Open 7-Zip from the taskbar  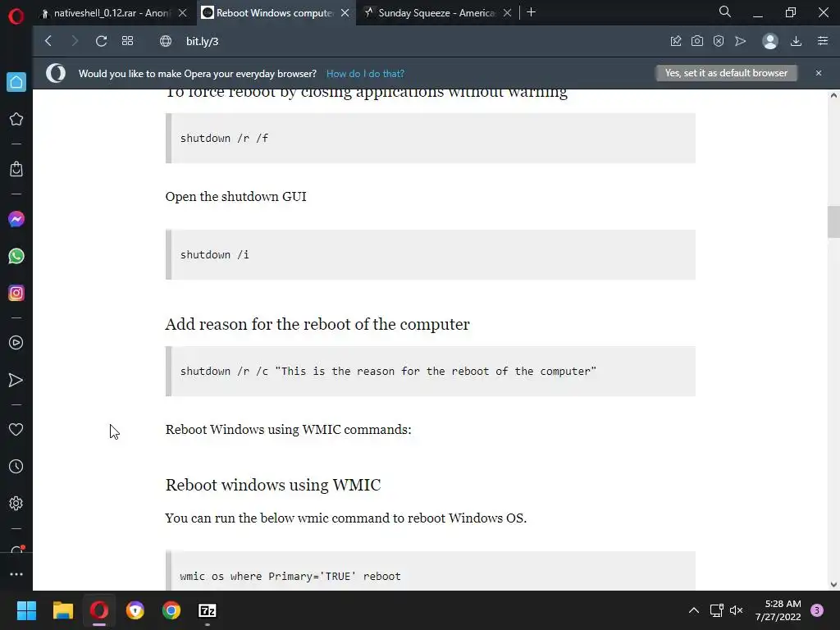(x=208, y=610)
